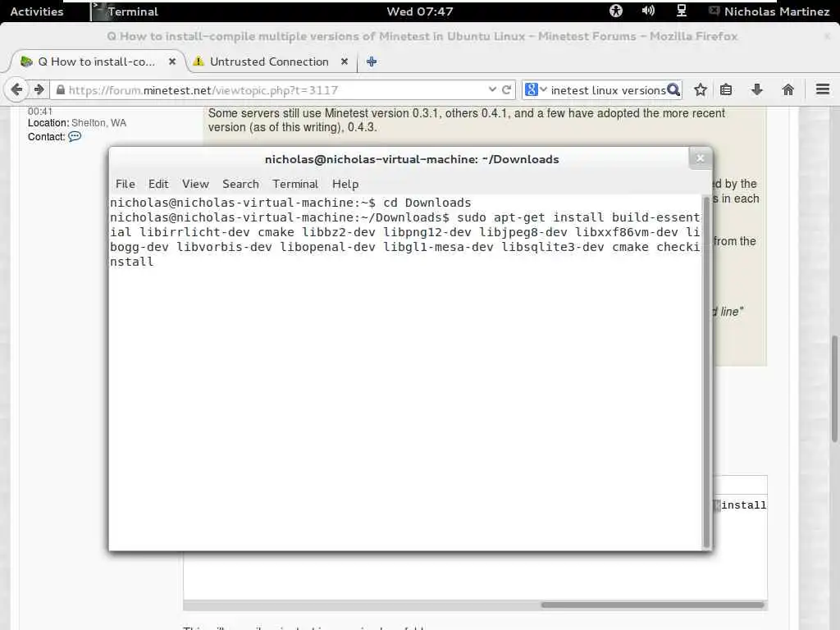Click the warning icon on Untrusted Connection tab
The image size is (840, 630).
(x=199, y=62)
